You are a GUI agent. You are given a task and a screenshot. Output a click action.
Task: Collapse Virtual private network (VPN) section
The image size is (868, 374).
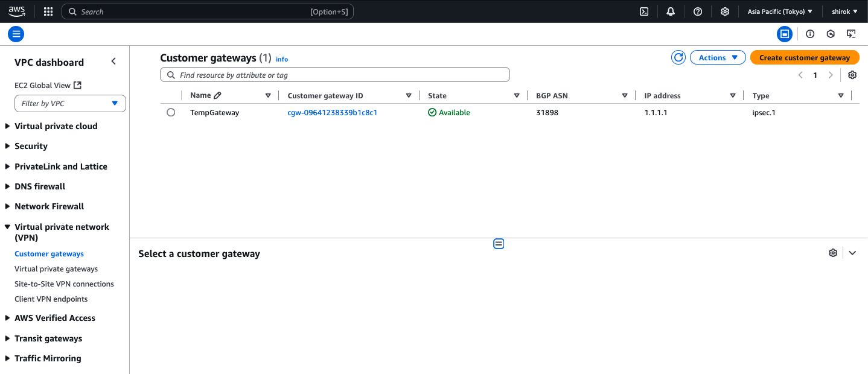(7, 227)
